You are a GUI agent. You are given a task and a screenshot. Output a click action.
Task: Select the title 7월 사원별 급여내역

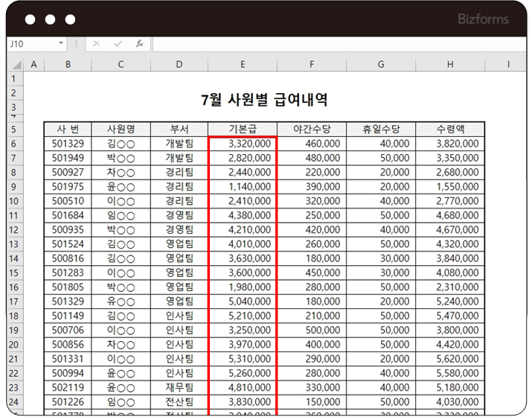point(264,100)
